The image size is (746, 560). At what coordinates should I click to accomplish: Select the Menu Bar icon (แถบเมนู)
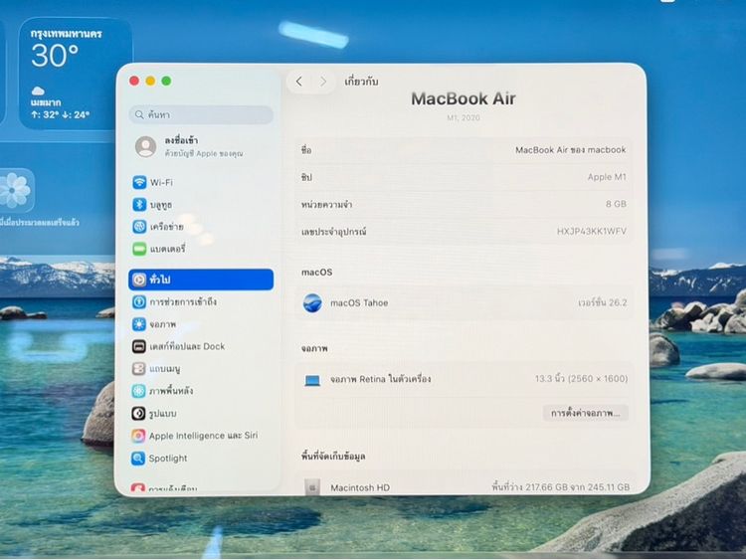click(x=138, y=369)
